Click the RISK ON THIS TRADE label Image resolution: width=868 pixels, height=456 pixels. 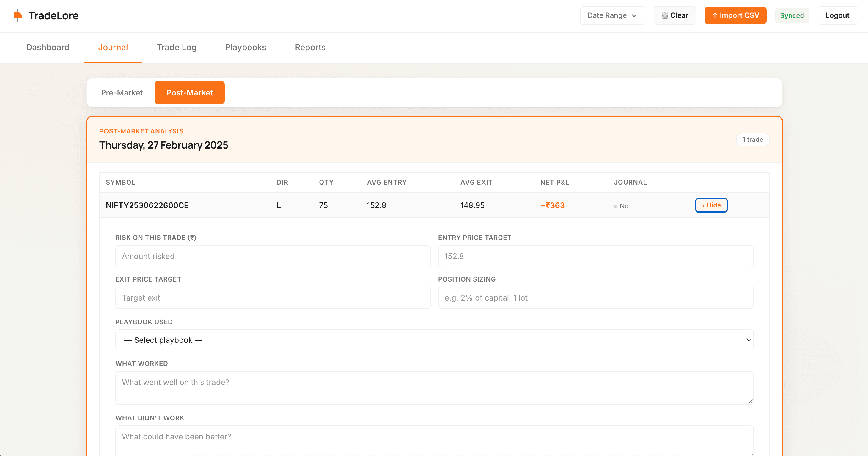pyautogui.click(x=156, y=238)
